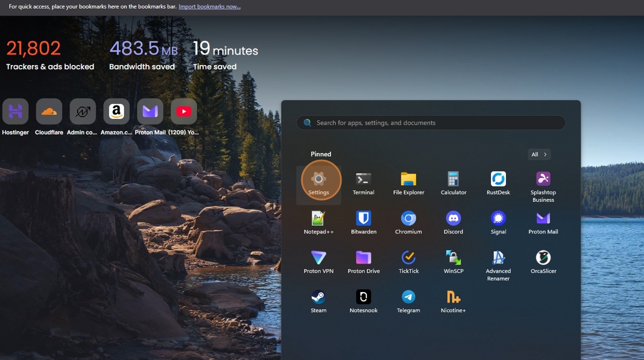The width and height of the screenshot is (644, 360).
Task: Launch TickTick
Action: point(408,263)
